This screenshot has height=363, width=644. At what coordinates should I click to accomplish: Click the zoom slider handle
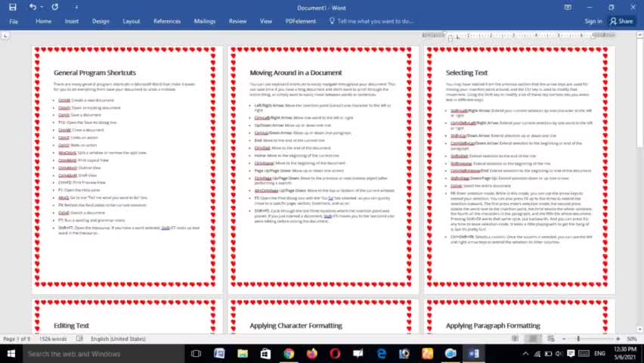[x=578, y=339]
